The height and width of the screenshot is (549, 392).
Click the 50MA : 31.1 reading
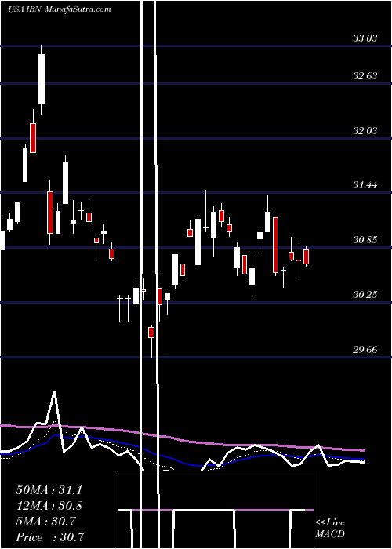click(x=49, y=490)
